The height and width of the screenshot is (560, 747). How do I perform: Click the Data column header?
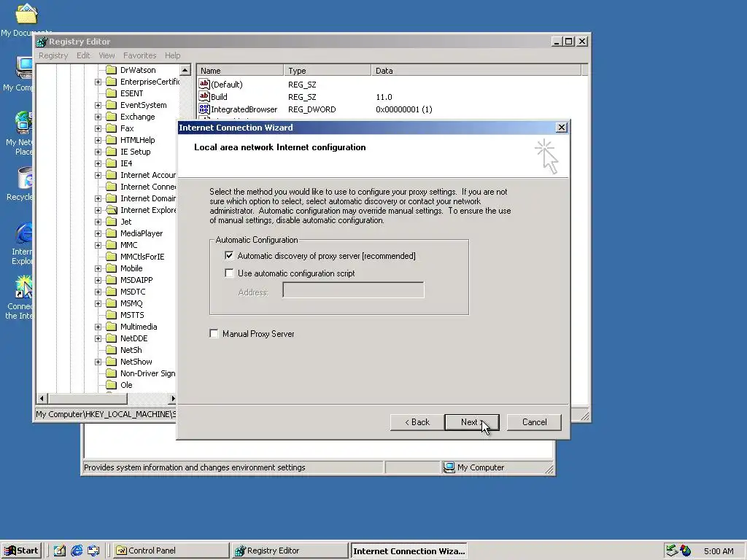[476, 71]
